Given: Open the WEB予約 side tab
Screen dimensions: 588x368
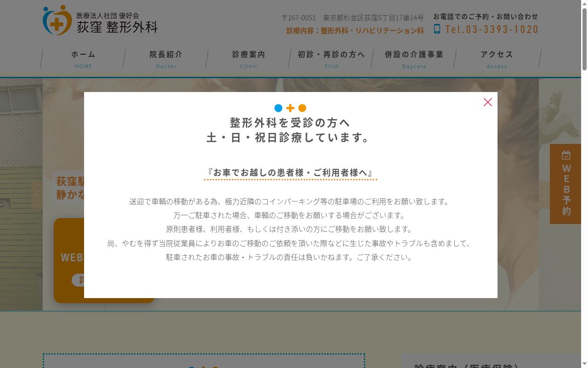Looking at the screenshot, I should pos(565,184).
